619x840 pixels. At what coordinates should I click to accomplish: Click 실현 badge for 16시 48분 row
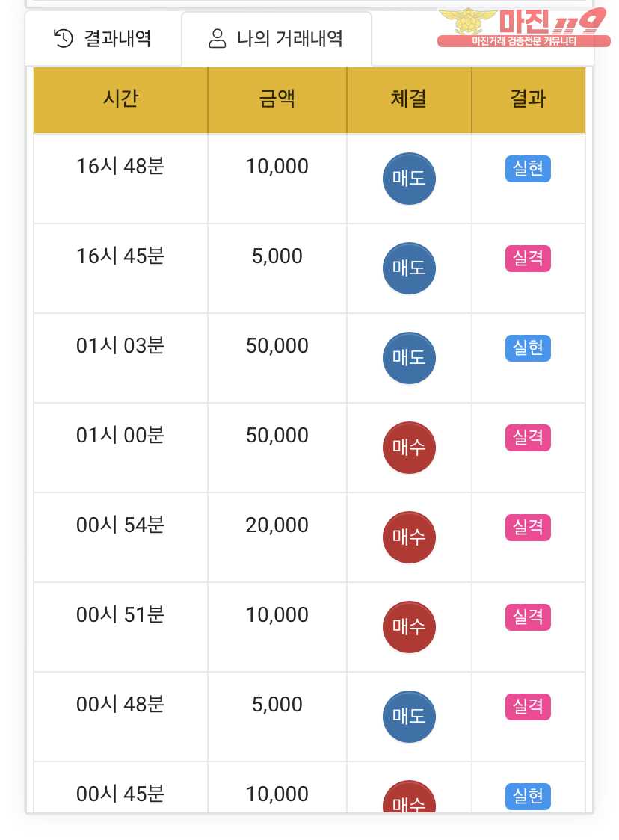click(x=528, y=170)
